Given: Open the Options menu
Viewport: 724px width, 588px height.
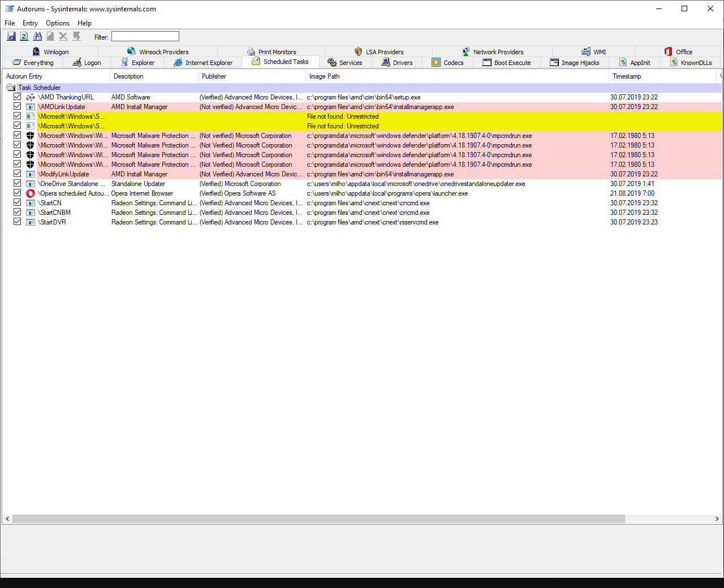Looking at the screenshot, I should (x=58, y=23).
